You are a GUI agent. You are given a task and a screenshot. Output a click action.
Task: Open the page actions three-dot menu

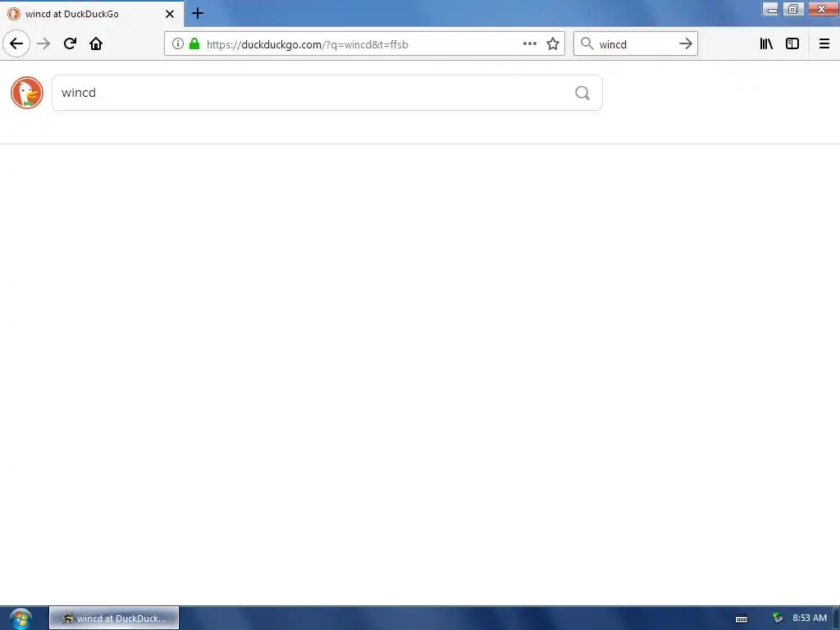529,44
